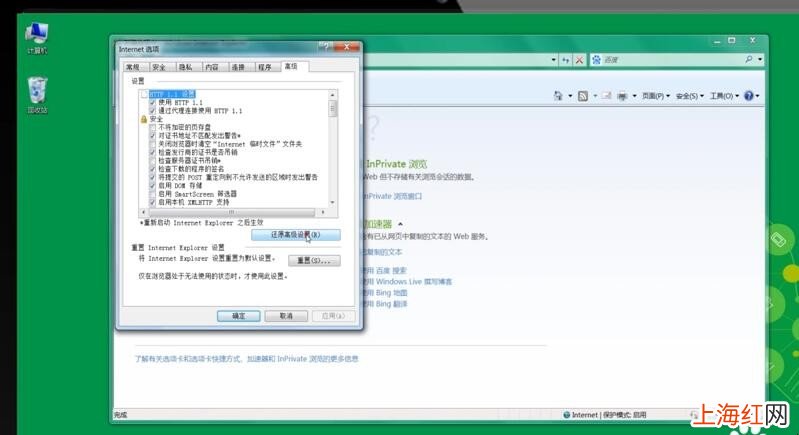Open the Help dropdown arrow in command bar
The height and width of the screenshot is (435, 799).
[x=757, y=96]
